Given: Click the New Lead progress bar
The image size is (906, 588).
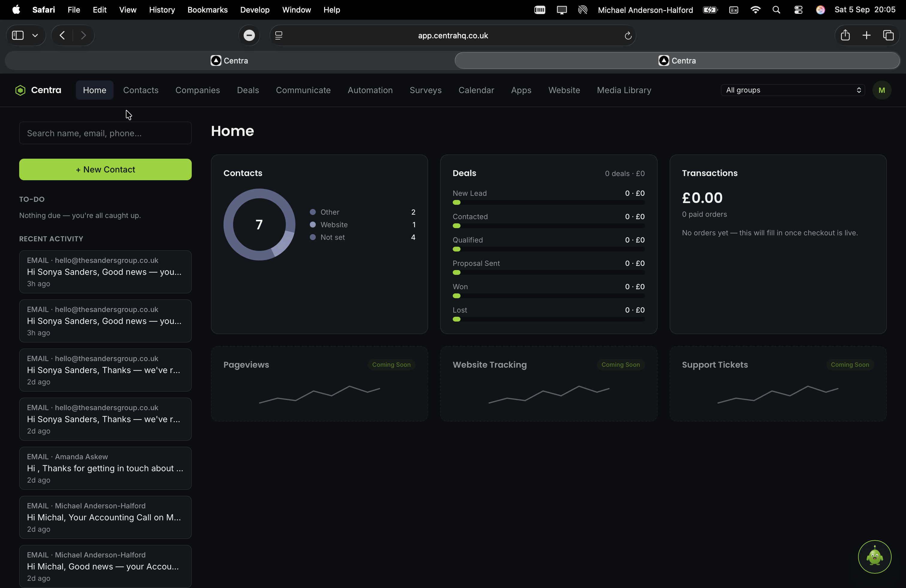Looking at the screenshot, I should [549, 202].
